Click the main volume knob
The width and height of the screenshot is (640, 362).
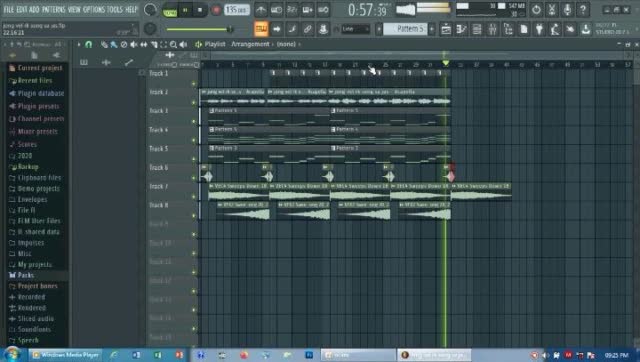click(x=150, y=10)
